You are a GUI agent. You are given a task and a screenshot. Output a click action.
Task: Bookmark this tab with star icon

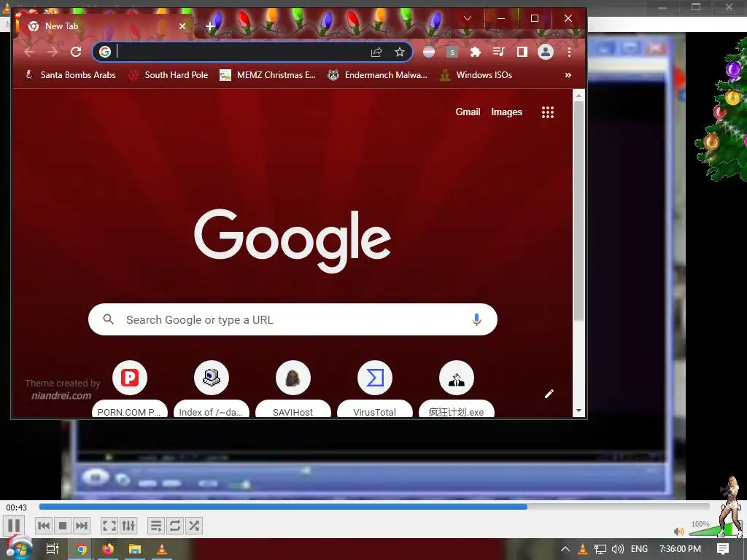click(x=399, y=52)
